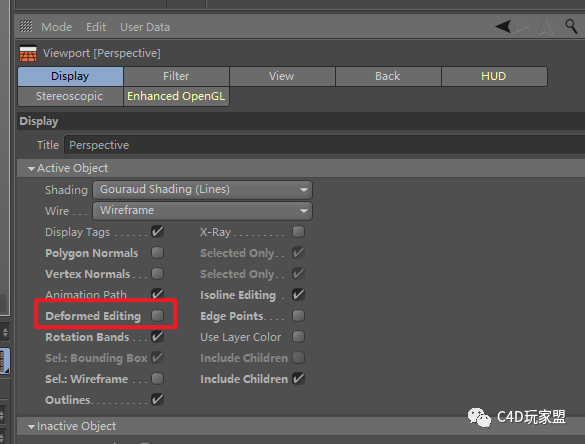This screenshot has height=444, width=585.
Task: Click the Viewport [Perspective] header text
Action: [102, 53]
